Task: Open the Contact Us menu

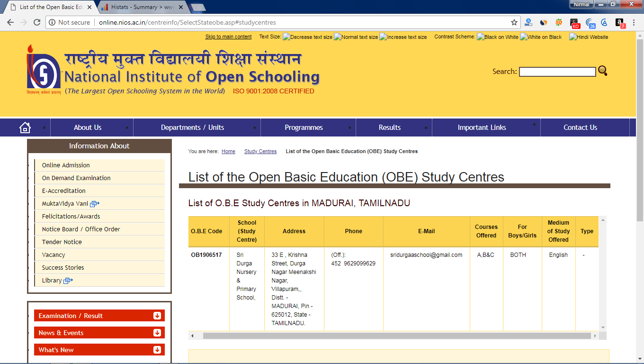Action: click(x=580, y=127)
